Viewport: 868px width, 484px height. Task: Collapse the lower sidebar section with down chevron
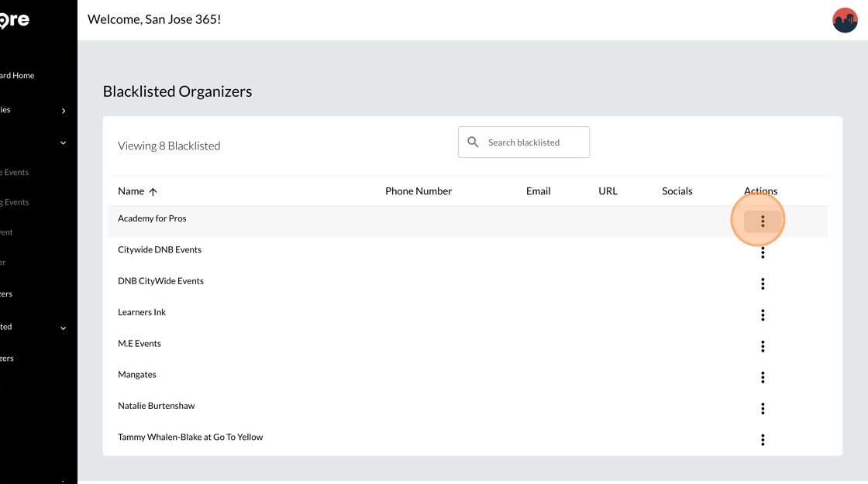pos(64,328)
